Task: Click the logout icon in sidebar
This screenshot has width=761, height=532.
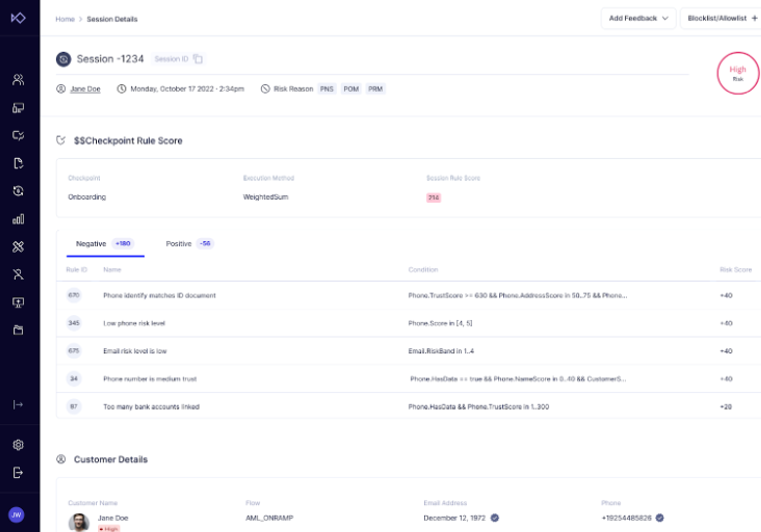Action: pos(18,473)
